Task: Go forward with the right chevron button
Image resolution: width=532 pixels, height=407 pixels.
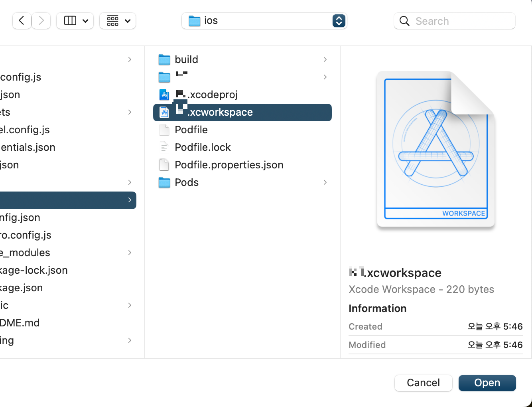Action: 41,21
